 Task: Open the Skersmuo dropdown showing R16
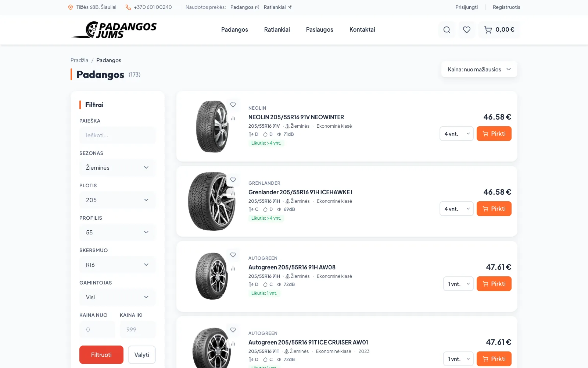tap(118, 265)
